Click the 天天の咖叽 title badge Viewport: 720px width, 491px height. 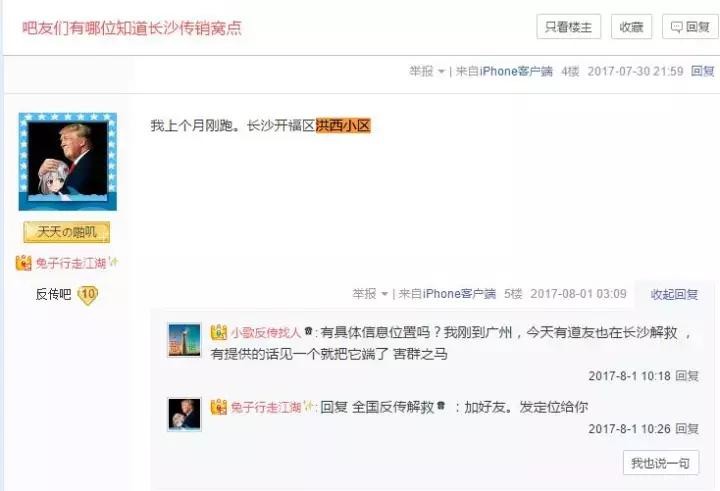point(67,232)
